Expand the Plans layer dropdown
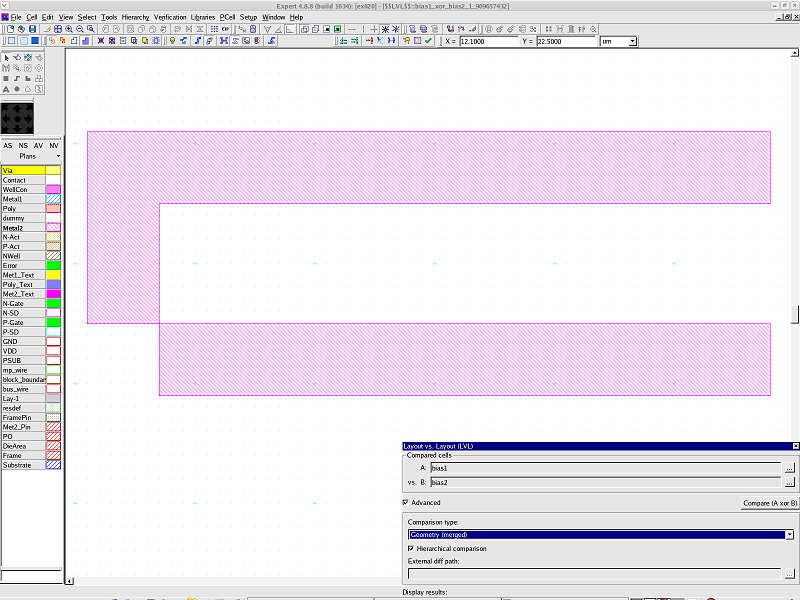Image resolution: width=800 pixels, height=600 pixels. click(x=58, y=156)
